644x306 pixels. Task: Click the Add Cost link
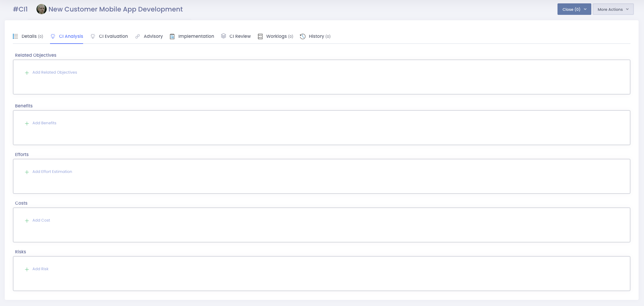click(x=41, y=221)
